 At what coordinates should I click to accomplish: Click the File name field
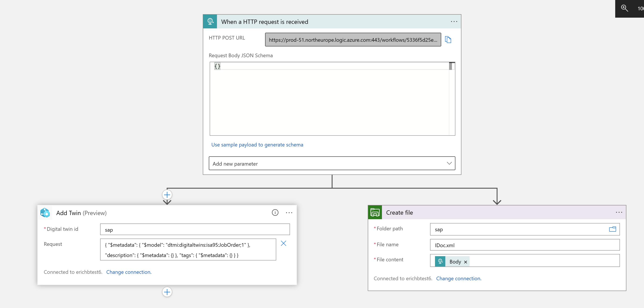(x=525, y=245)
